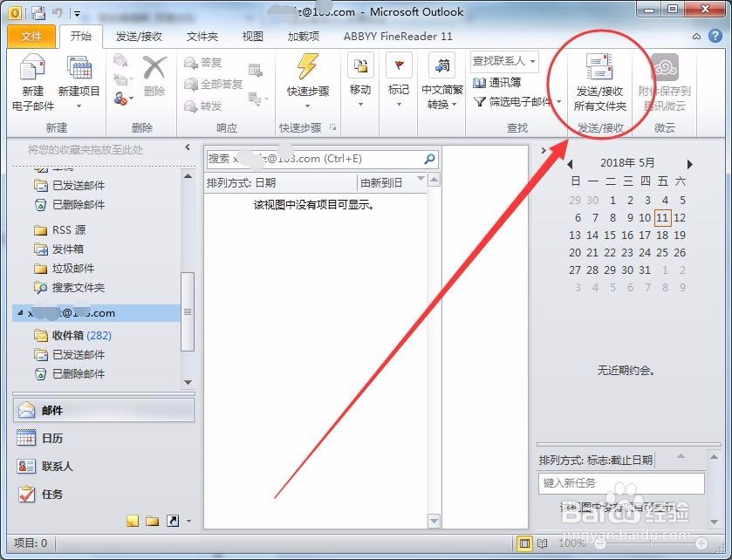The height and width of the screenshot is (560, 732).
Task: Open the 快速步骤 lightning menu
Action: point(308,83)
